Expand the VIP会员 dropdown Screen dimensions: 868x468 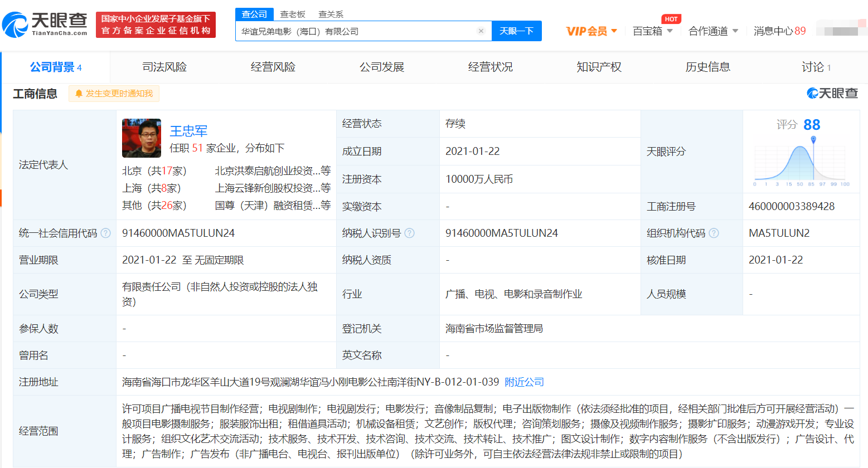coord(614,31)
